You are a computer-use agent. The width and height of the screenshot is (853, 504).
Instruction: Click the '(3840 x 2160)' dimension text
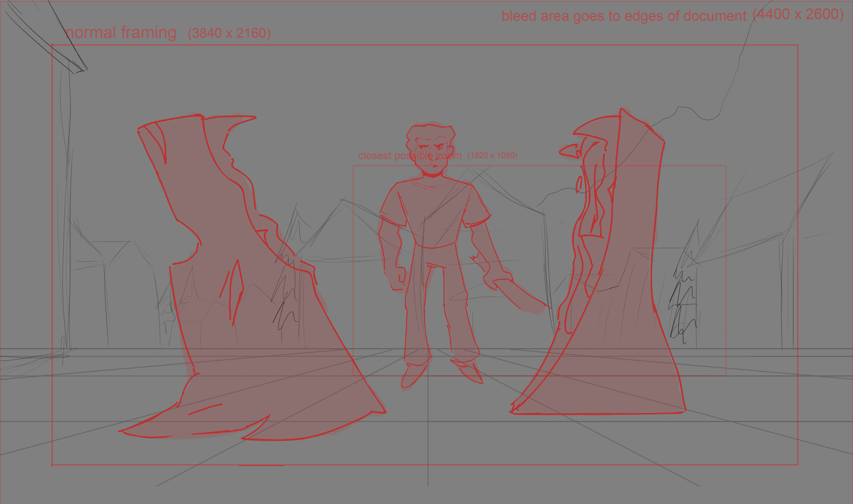click(229, 33)
